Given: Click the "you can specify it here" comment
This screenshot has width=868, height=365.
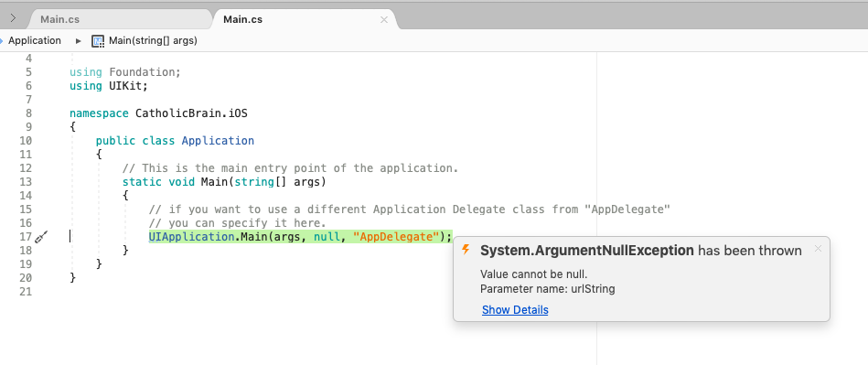Looking at the screenshot, I should click(x=238, y=223).
